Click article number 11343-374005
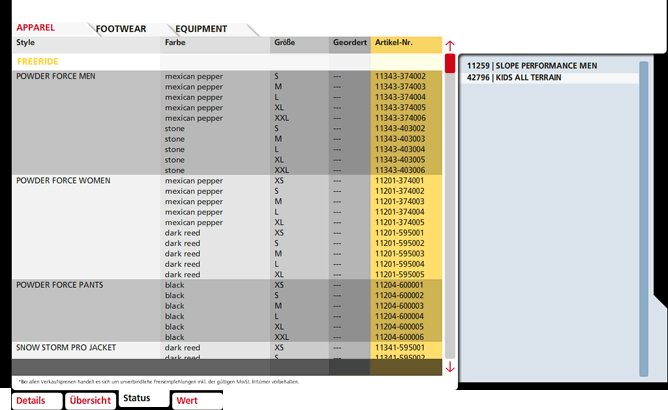668x410 pixels. tap(400, 107)
